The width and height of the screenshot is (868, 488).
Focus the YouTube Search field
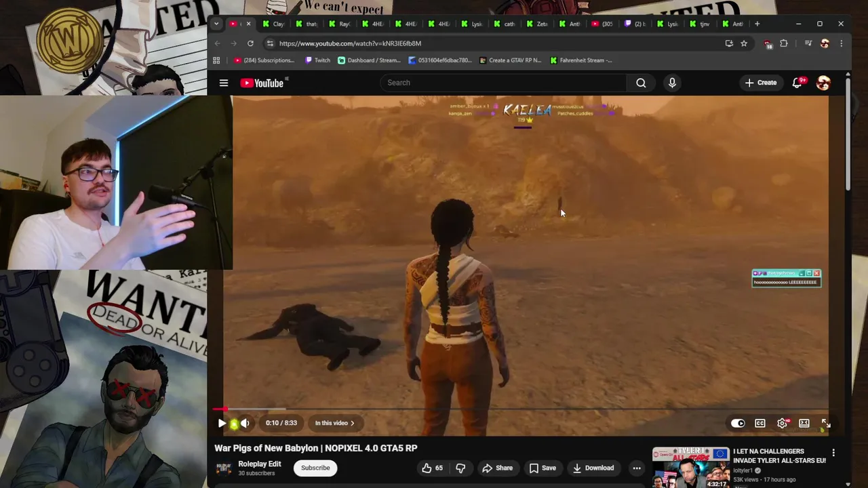coord(503,83)
